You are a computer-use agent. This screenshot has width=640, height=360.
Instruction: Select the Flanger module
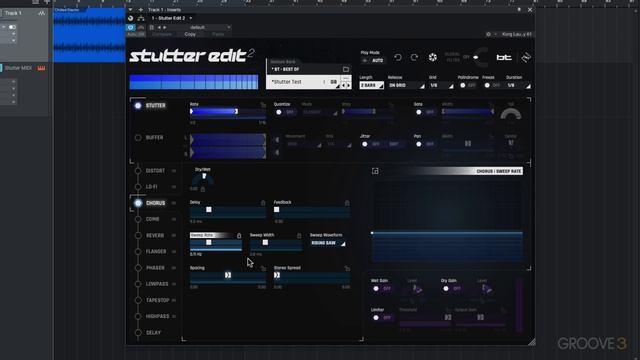pyautogui.click(x=156, y=252)
